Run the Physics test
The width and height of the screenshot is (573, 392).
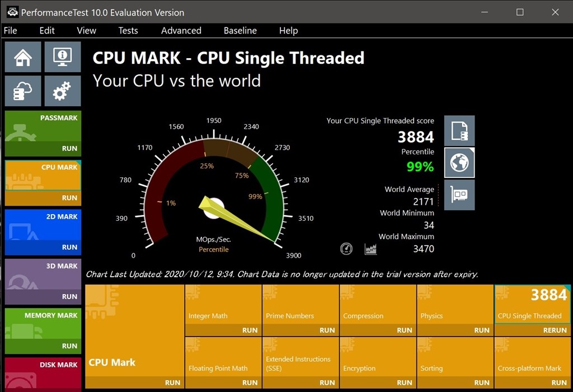455,330
